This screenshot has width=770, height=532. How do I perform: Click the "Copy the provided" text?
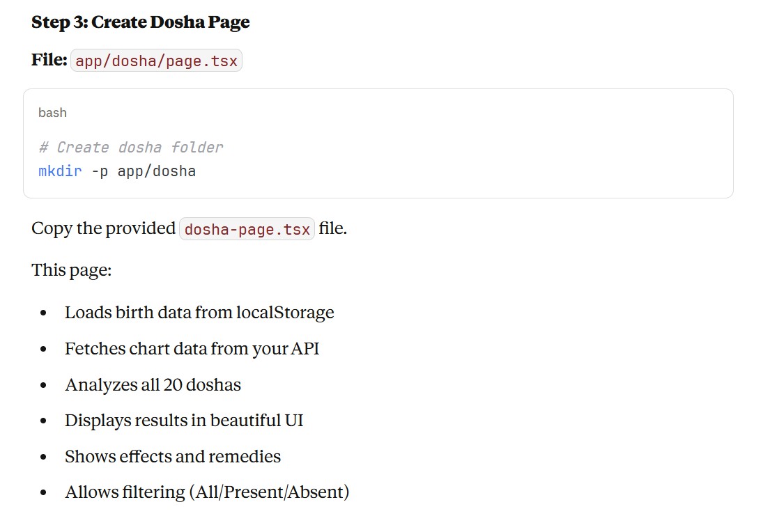(x=103, y=228)
